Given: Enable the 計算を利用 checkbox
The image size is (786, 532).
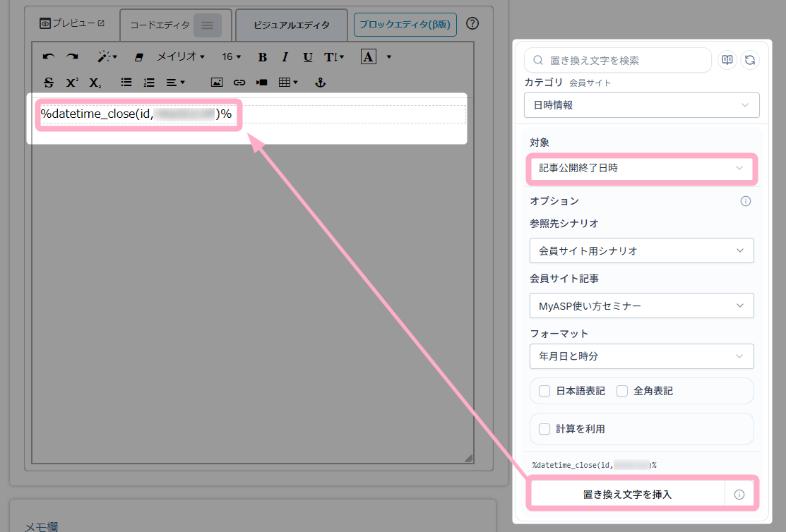Looking at the screenshot, I should (544, 429).
